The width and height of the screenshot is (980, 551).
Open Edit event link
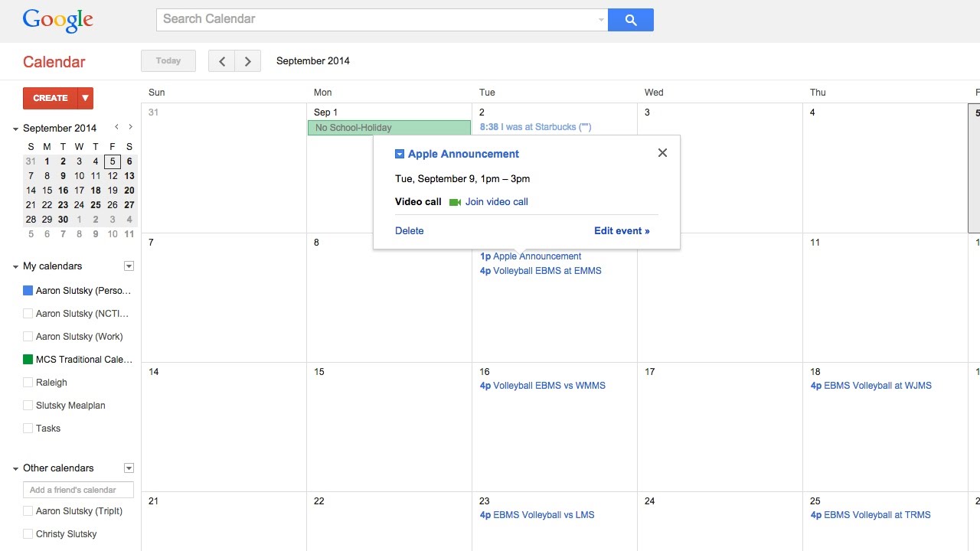click(x=622, y=231)
